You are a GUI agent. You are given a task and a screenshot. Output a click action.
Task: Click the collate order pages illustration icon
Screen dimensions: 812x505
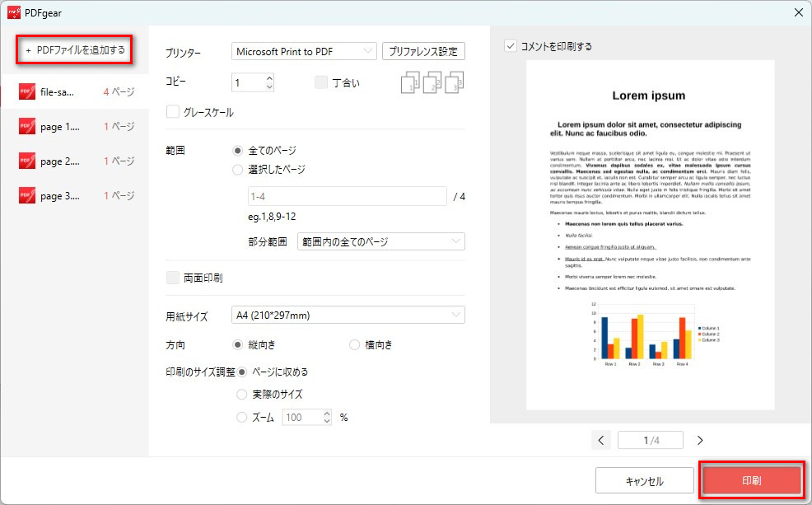point(432,82)
